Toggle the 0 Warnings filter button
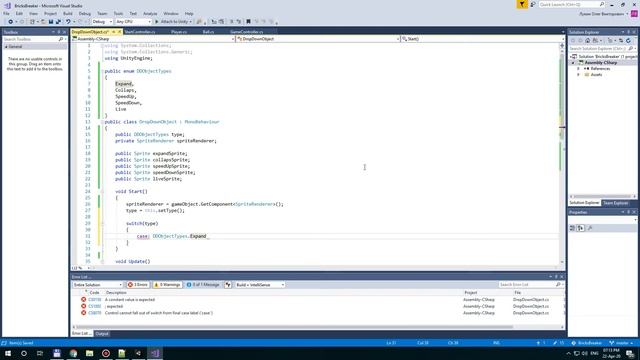This screenshot has width=640, height=360. [167, 285]
